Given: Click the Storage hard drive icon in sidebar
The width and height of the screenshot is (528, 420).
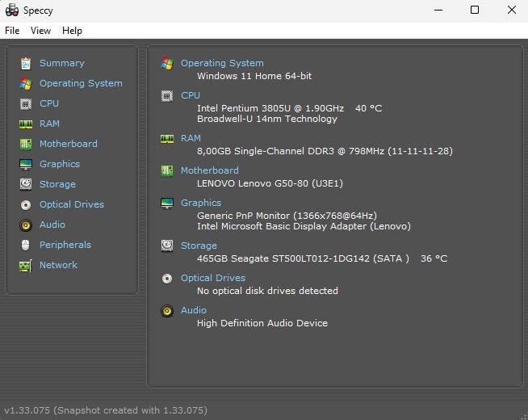Looking at the screenshot, I should 26,185.
